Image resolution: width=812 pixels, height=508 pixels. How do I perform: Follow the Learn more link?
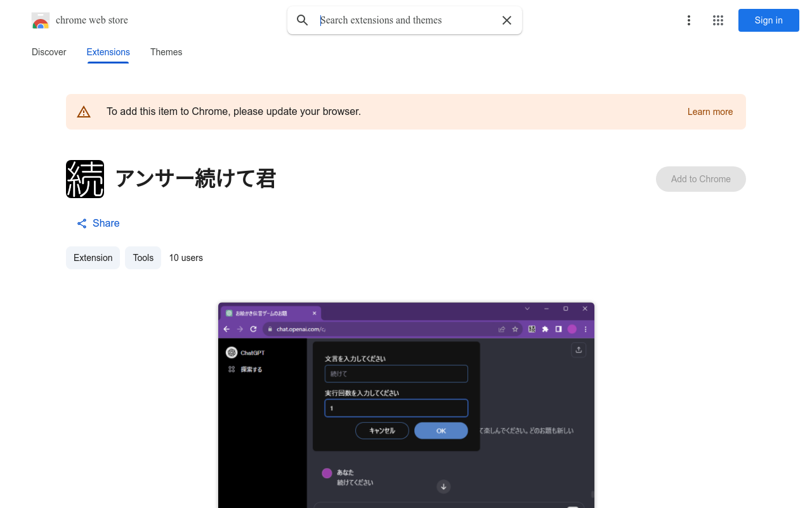click(710, 112)
